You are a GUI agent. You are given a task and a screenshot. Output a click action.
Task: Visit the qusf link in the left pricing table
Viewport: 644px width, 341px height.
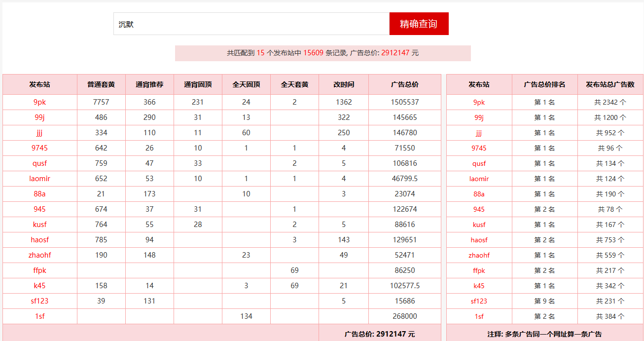click(x=39, y=163)
